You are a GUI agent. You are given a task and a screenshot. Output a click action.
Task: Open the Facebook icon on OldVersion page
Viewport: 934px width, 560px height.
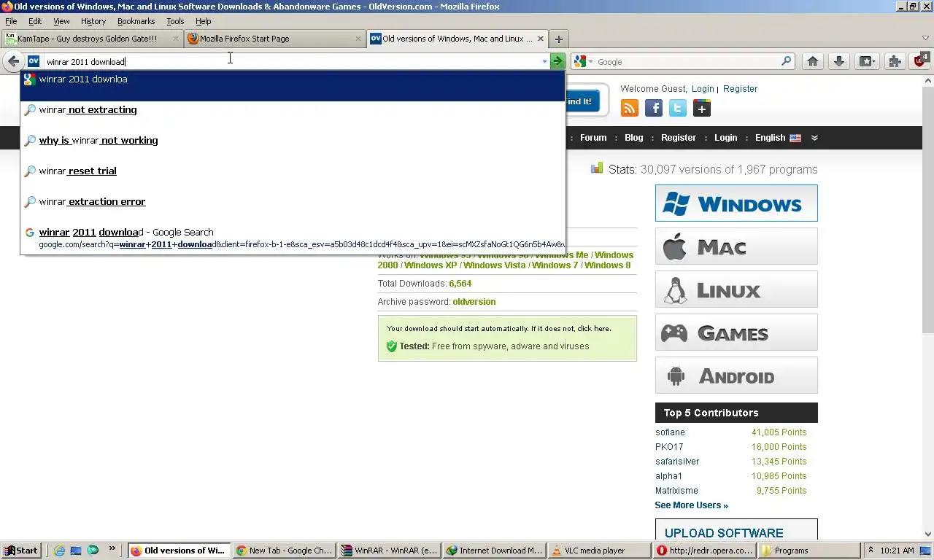point(654,109)
